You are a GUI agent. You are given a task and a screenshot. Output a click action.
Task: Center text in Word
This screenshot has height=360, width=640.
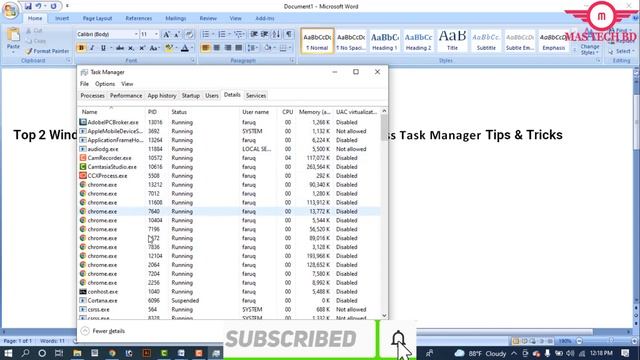(217, 48)
